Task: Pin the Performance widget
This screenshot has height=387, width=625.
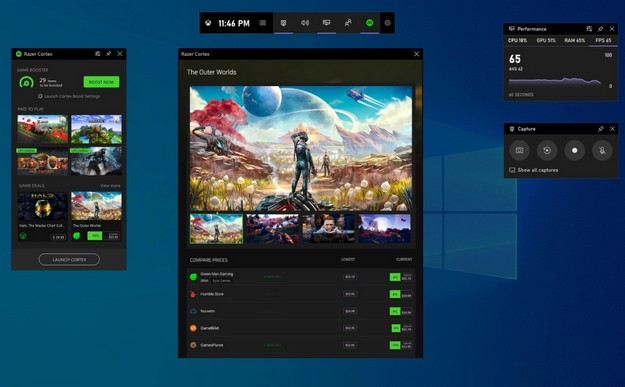Action: pos(601,29)
